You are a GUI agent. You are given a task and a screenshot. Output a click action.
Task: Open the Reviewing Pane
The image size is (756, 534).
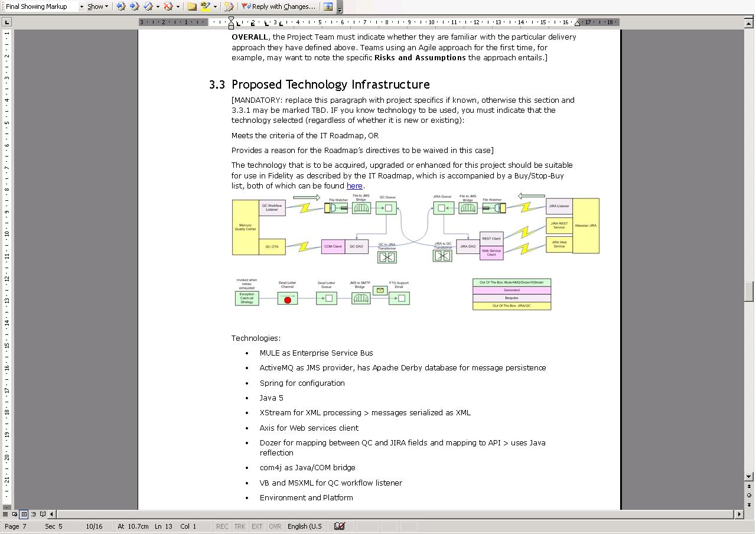[x=328, y=6]
